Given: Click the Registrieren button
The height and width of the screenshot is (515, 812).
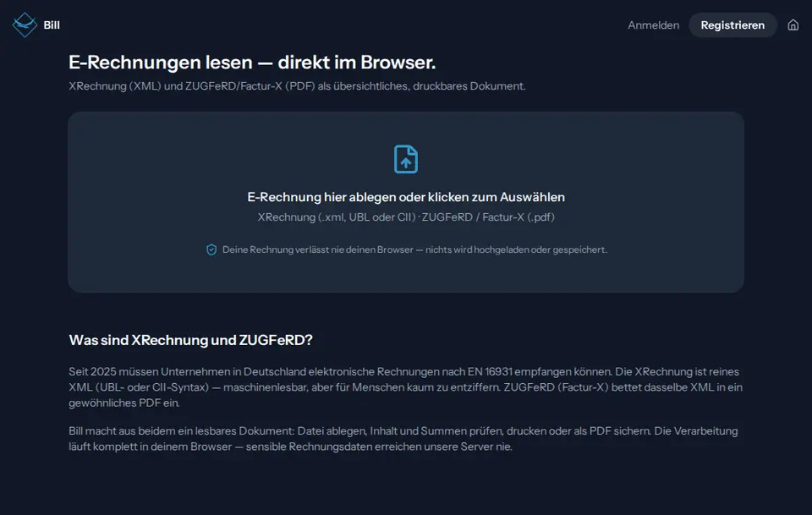Looking at the screenshot, I should pyautogui.click(x=732, y=25).
